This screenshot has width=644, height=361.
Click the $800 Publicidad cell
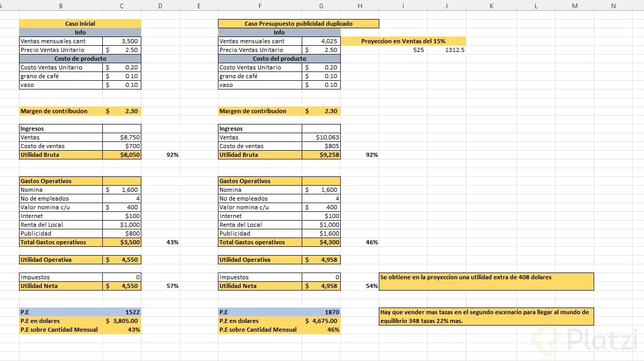tap(122, 233)
